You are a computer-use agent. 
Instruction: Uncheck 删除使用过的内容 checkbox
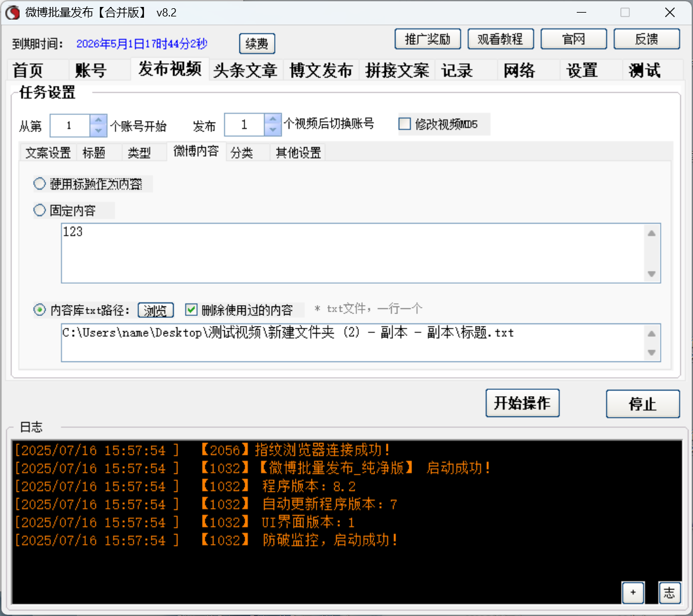tap(191, 310)
